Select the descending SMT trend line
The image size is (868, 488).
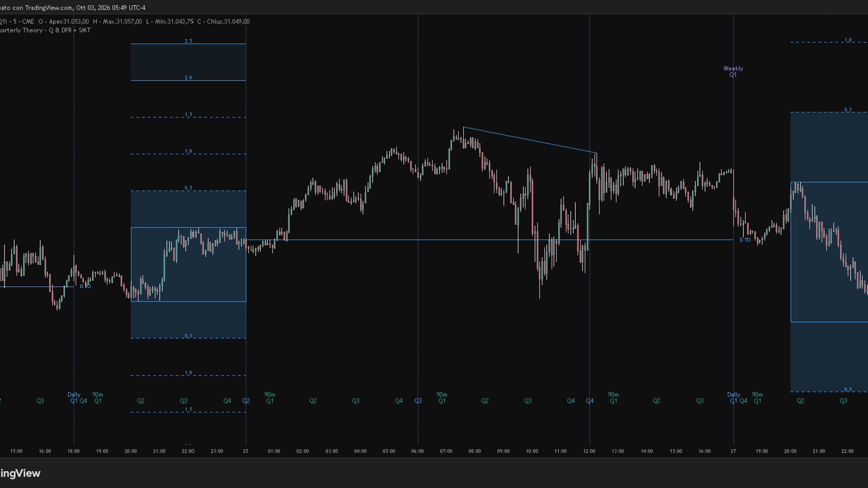(530, 140)
